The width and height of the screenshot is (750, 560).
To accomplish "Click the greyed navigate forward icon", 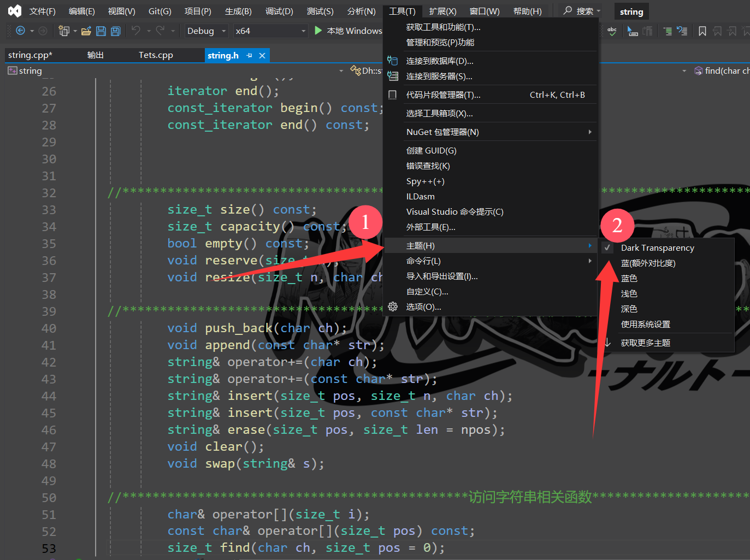I will [43, 31].
